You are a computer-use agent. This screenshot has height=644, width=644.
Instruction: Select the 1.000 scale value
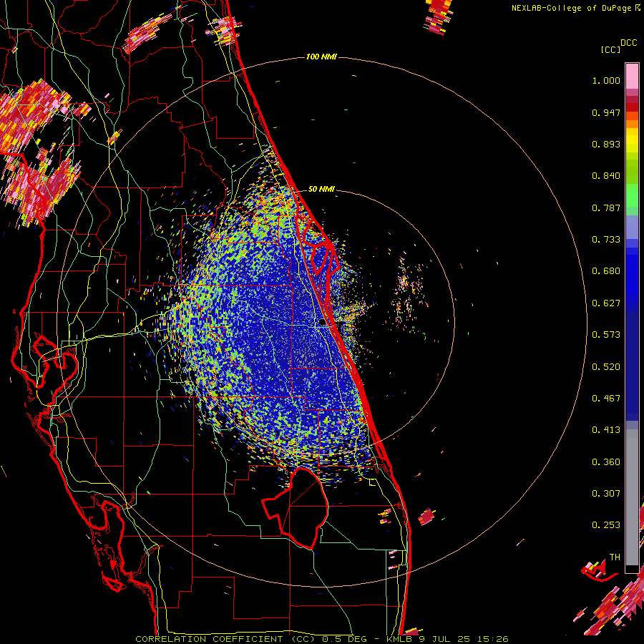tap(606, 80)
